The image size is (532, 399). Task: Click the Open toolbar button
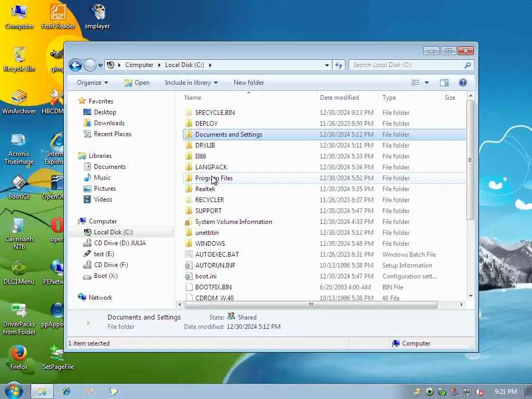tap(137, 83)
